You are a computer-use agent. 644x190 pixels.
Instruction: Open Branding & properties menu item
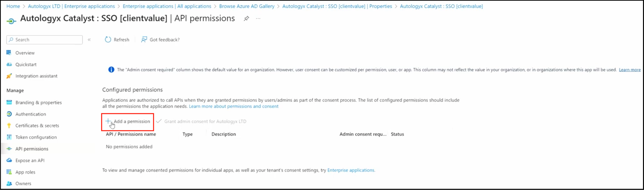pos(39,102)
